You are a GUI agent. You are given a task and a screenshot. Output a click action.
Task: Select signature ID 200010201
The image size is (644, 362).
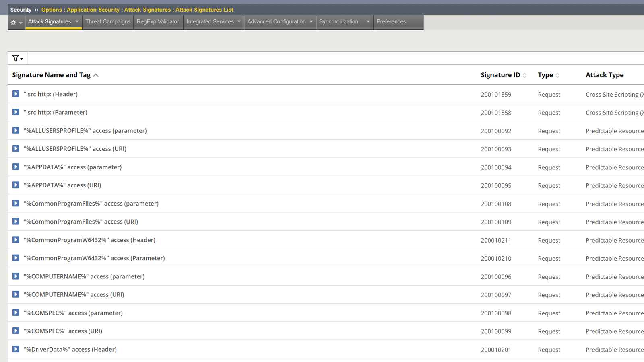[496, 350]
